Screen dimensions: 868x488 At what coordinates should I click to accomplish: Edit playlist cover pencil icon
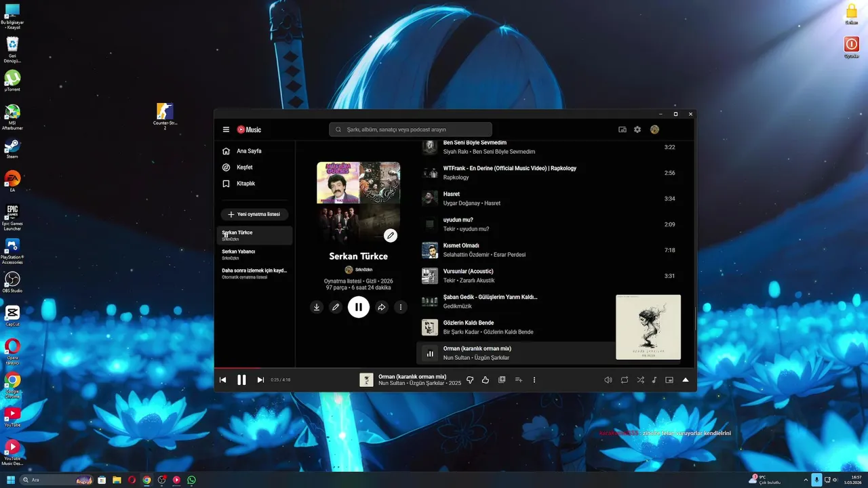coord(390,235)
